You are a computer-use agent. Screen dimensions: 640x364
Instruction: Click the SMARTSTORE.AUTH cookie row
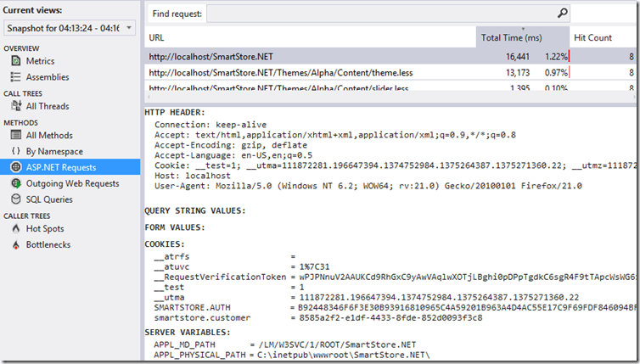pyautogui.click(x=395, y=307)
